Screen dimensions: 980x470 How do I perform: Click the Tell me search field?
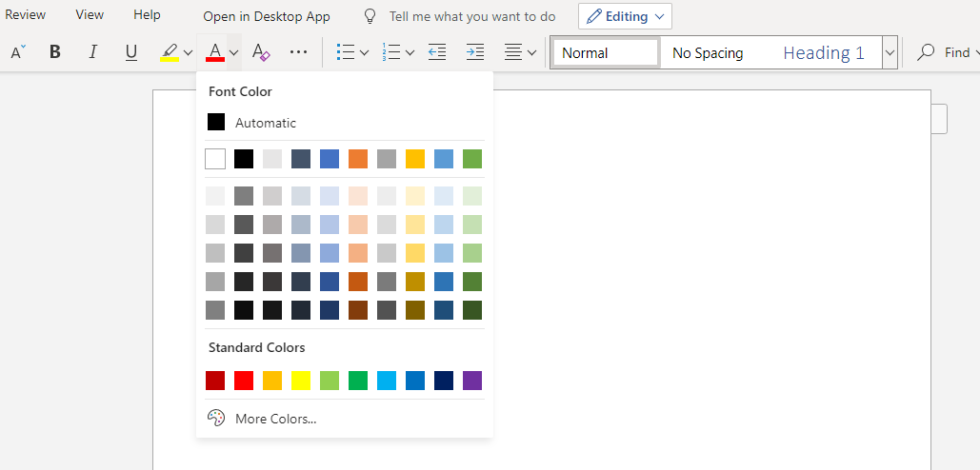471,17
